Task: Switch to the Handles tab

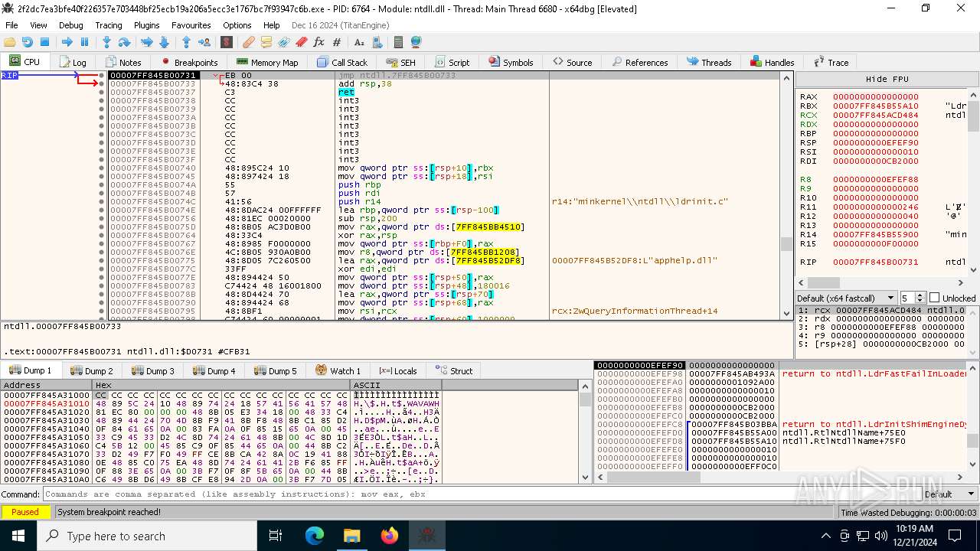Action: click(772, 62)
